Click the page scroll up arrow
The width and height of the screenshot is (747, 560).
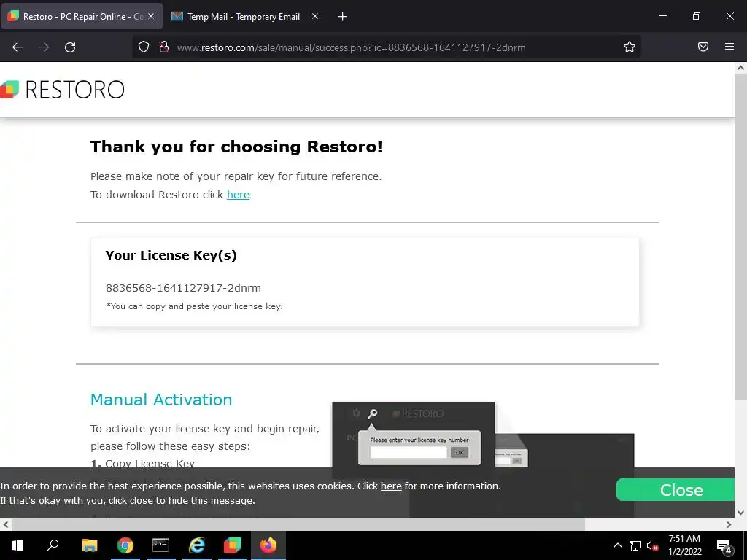tap(740, 68)
